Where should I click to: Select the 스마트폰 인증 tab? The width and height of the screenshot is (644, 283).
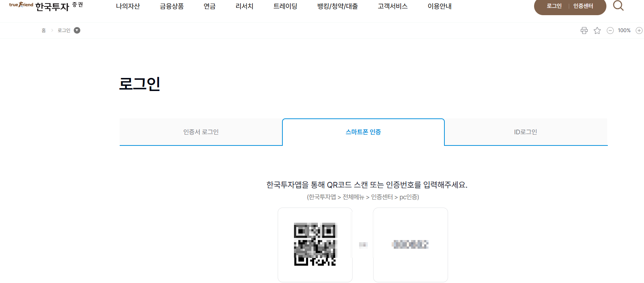point(363,132)
